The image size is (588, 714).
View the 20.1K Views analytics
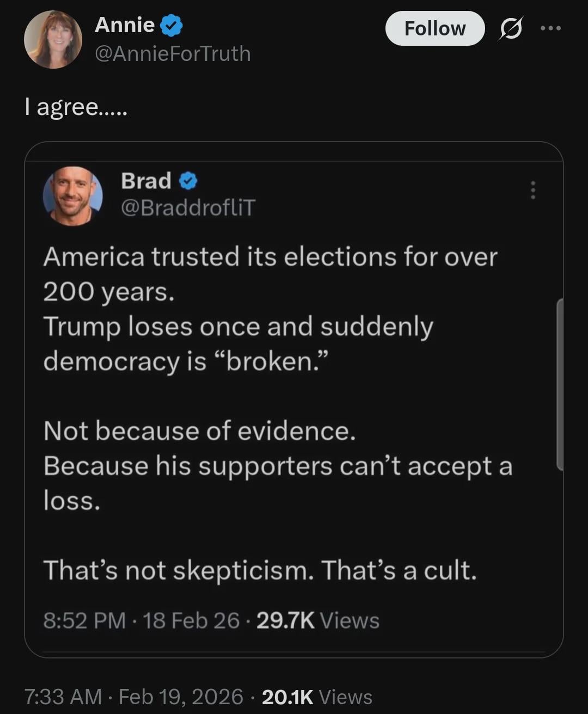317,697
